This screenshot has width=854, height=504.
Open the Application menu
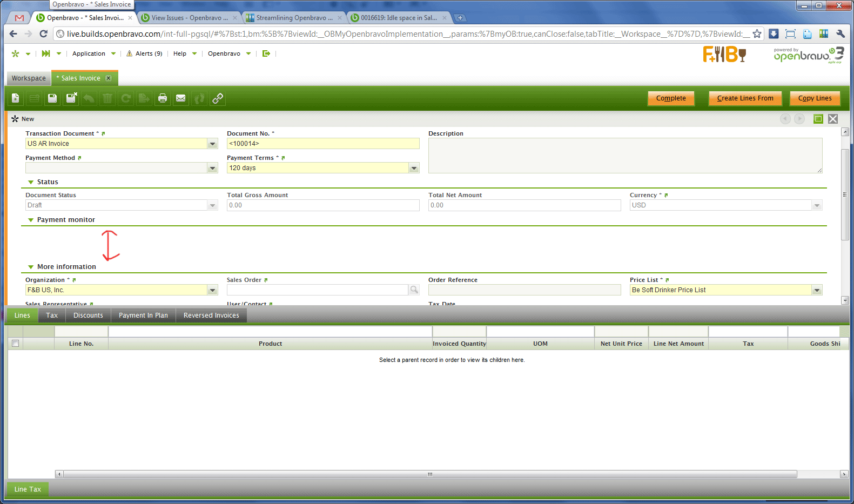(89, 53)
